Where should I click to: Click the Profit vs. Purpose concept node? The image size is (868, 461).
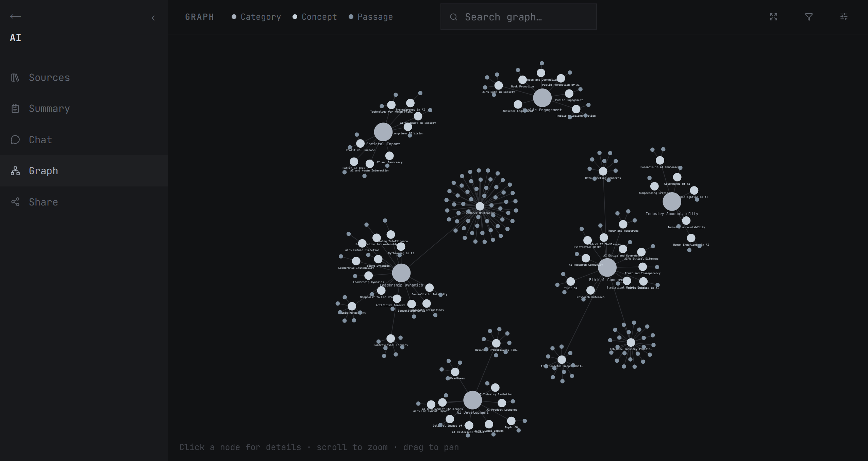361,143
